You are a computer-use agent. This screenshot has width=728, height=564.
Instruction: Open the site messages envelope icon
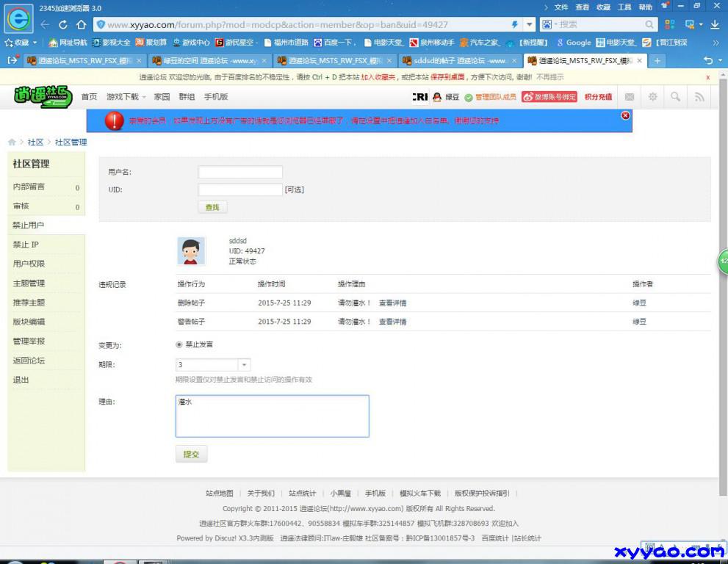click(630, 97)
